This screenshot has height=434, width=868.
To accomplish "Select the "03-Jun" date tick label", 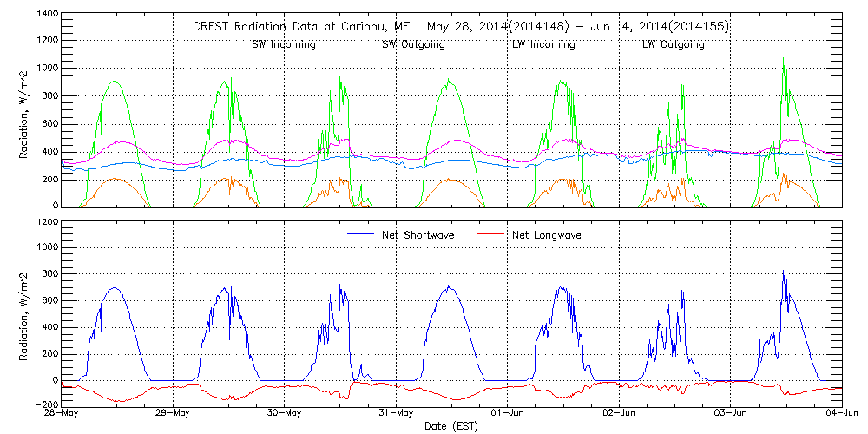I will [731, 414].
